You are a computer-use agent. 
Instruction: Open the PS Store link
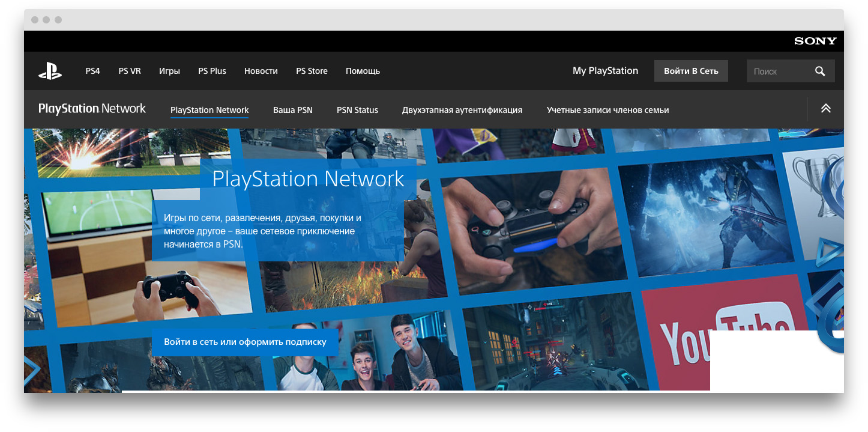[312, 71]
